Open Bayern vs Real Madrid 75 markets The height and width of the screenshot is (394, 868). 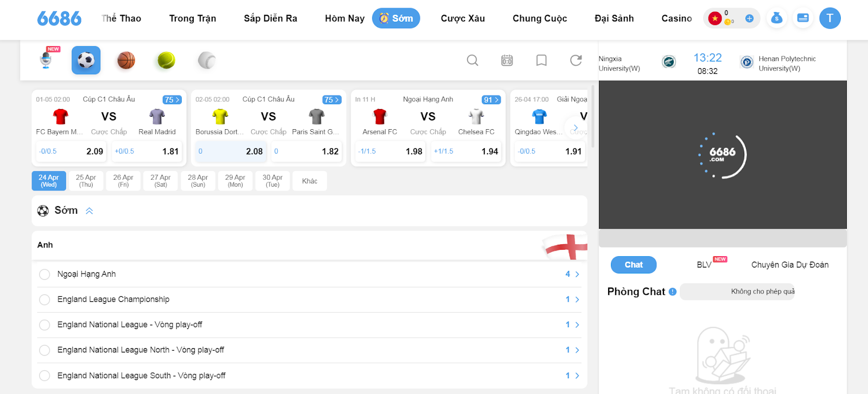tap(172, 100)
